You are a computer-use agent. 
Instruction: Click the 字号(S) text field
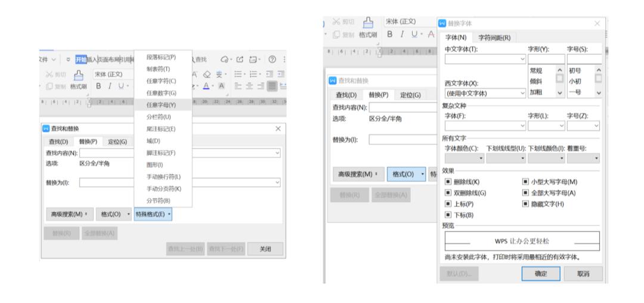(584, 59)
